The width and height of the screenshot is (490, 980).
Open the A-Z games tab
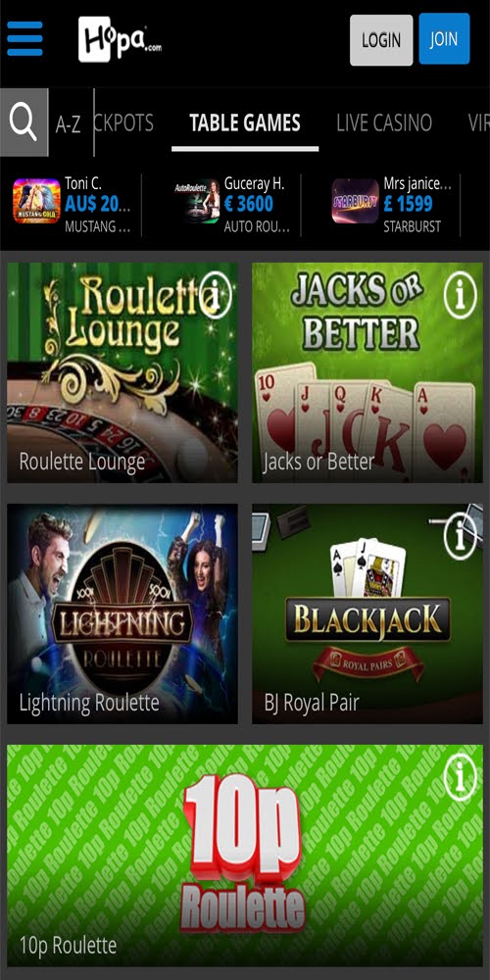tap(69, 124)
